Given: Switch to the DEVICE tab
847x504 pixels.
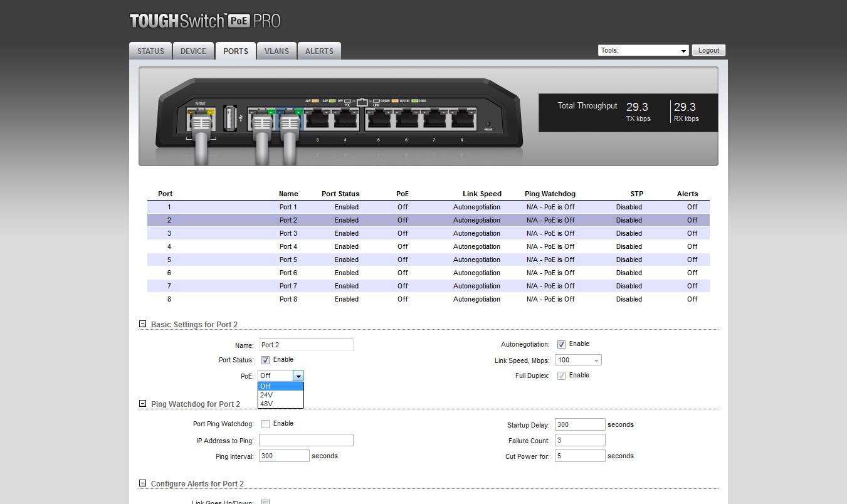Looking at the screenshot, I should click(x=193, y=51).
